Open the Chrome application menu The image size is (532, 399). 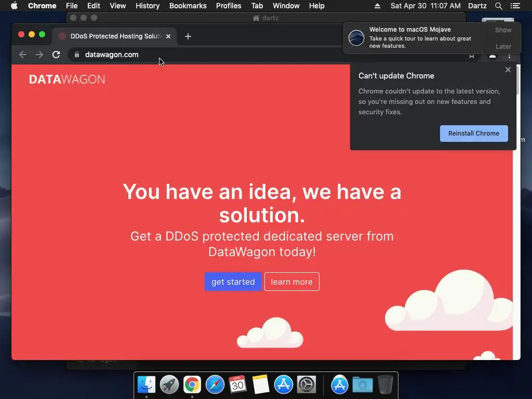click(x=42, y=6)
